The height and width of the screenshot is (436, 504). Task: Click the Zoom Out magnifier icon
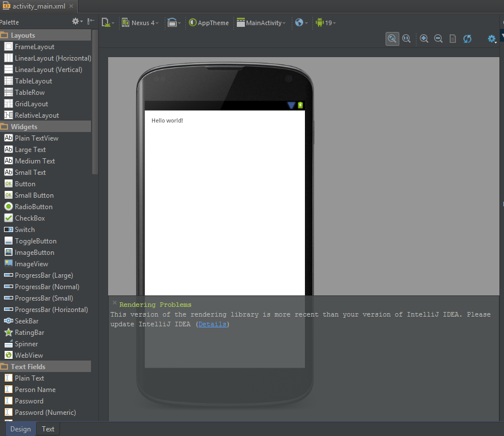click(x=438, y=39)
